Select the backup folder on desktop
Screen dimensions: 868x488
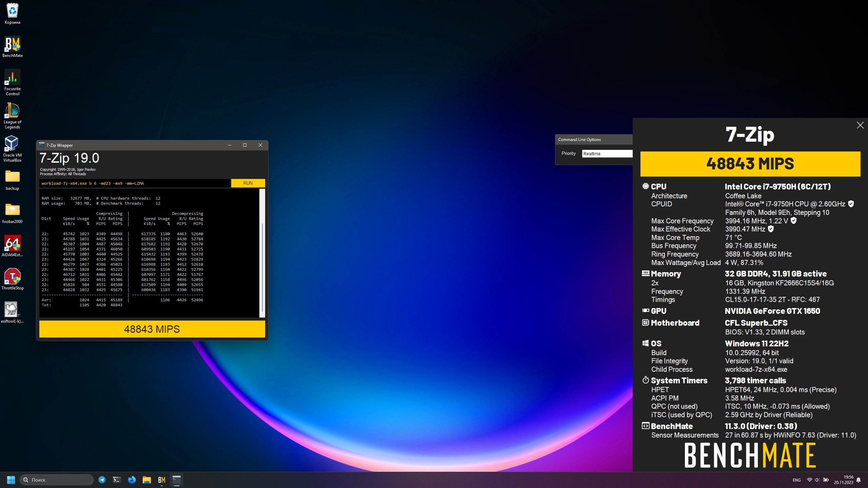(x=13, y=180)
